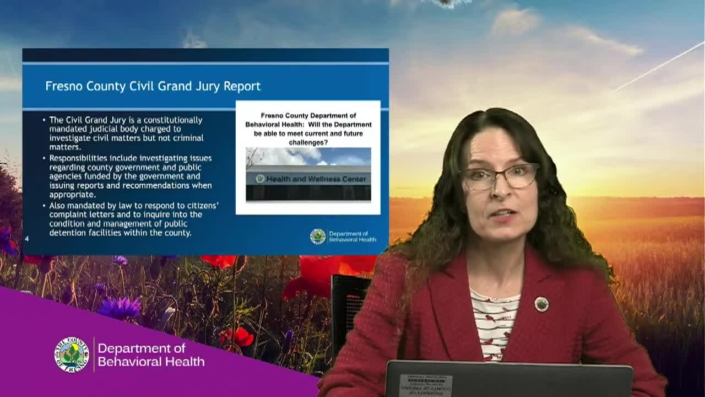Click the round lapel pin on red blazer
This screenshot has width=705, height=397.
[542, 304]
